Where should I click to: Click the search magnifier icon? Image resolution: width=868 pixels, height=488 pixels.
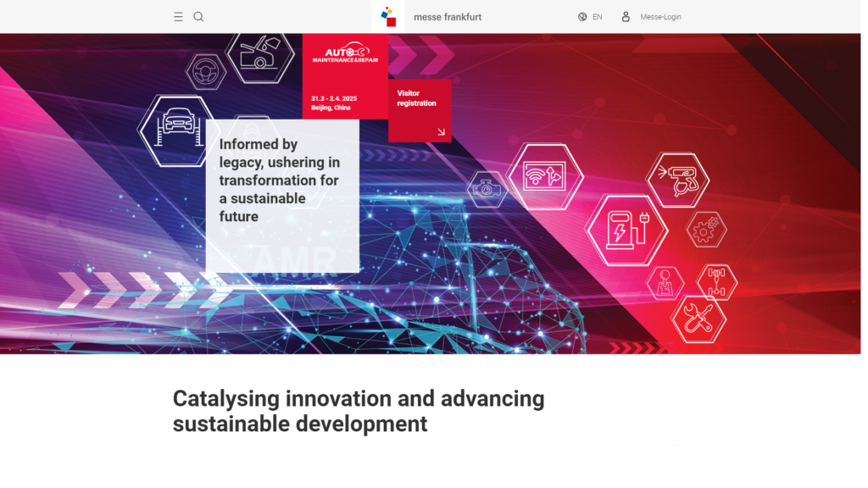click(x=198, y=17)
